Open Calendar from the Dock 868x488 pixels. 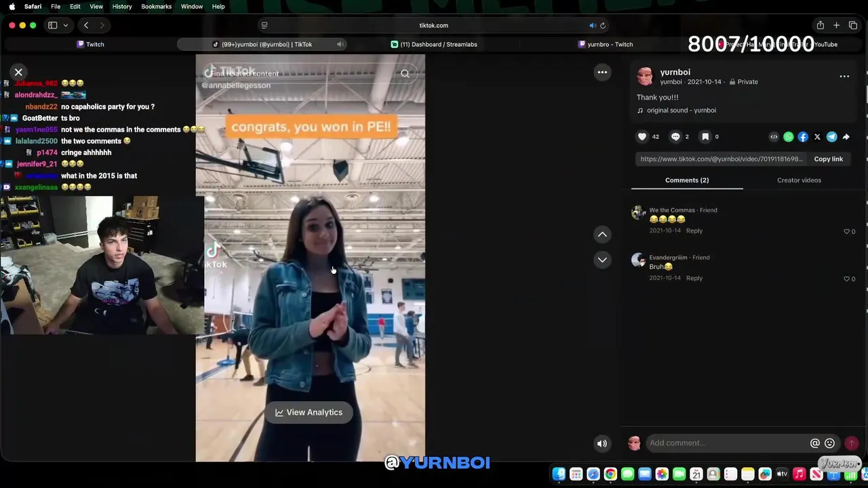[696, 474]
